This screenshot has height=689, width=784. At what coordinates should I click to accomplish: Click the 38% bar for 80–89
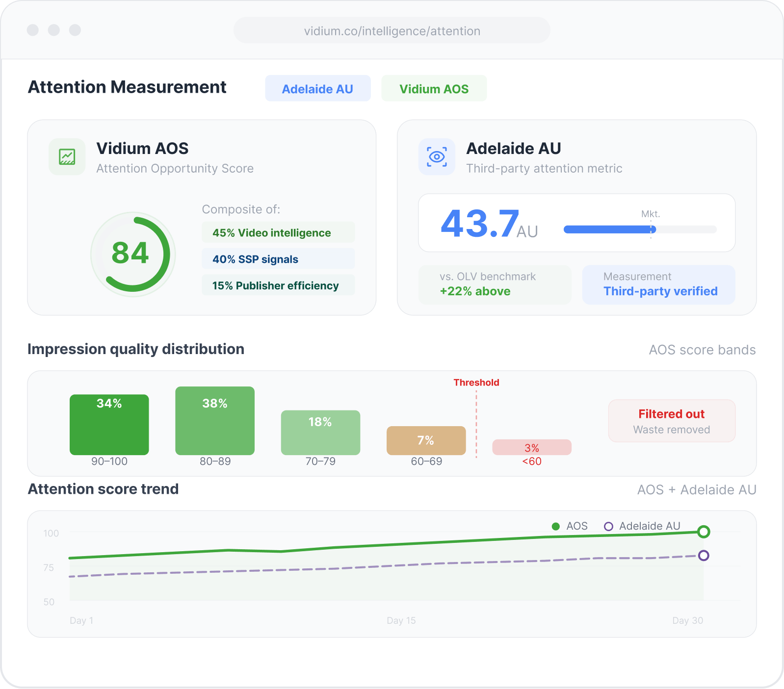pos(215,421)
